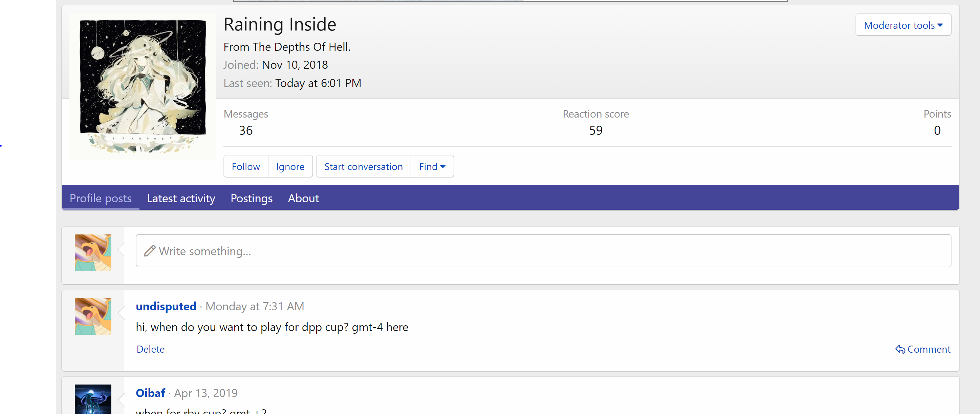Viewport: 980px width, 414px height.
Task: Click Oibaf's blue avatar thumbnail
Action: coord(93,399)
